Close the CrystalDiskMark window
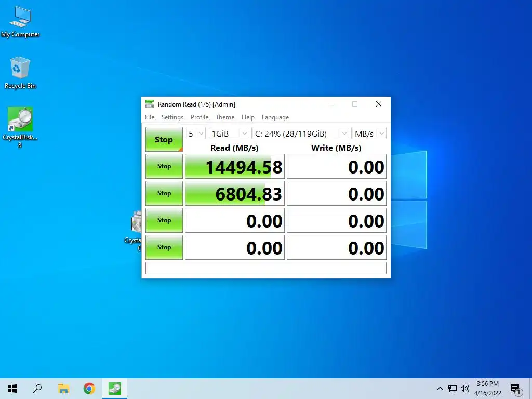The width and height of the screenshot is (532, 399). click(379, 104)
